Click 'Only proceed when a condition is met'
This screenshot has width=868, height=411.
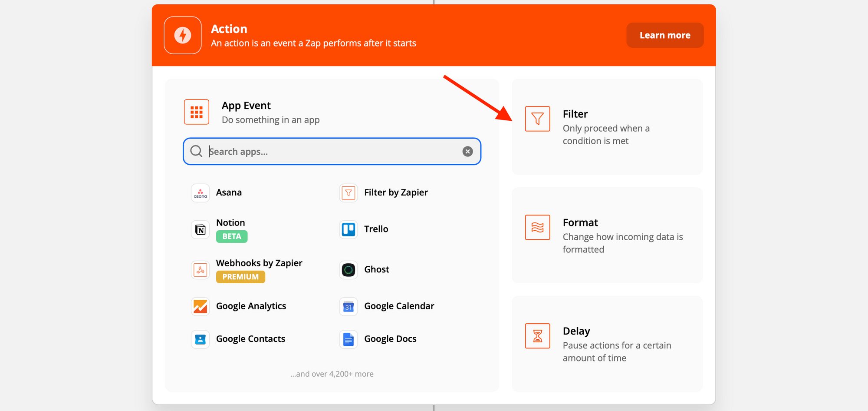pos(606,135)
